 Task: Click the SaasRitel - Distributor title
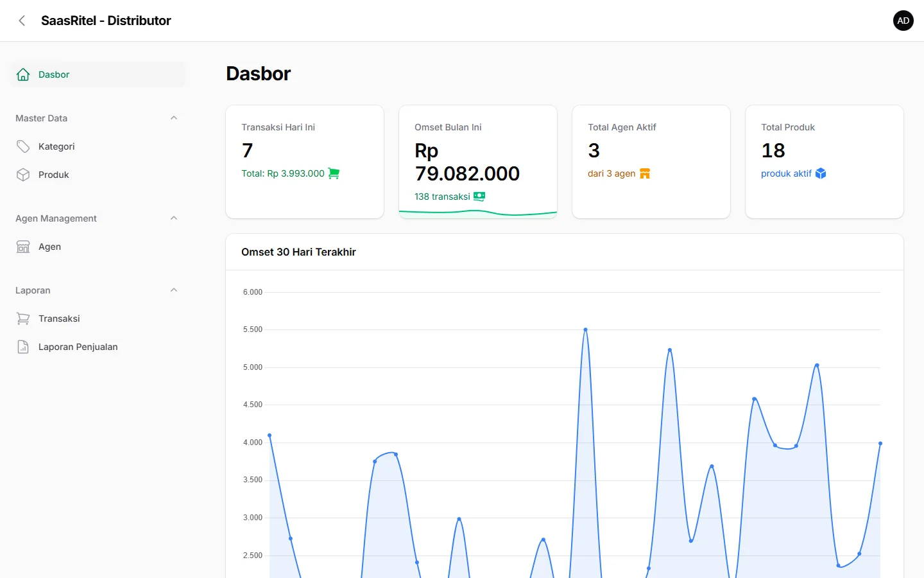(x=106, y=21)
